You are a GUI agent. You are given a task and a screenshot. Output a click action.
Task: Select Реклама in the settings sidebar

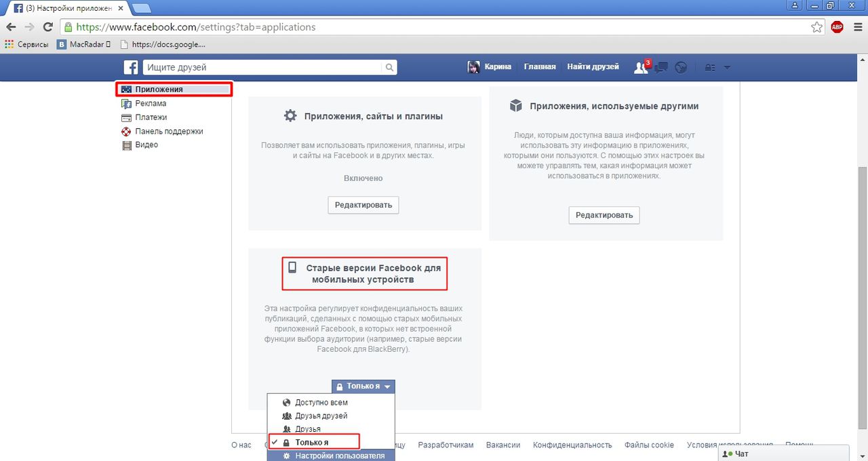[151, 104]
